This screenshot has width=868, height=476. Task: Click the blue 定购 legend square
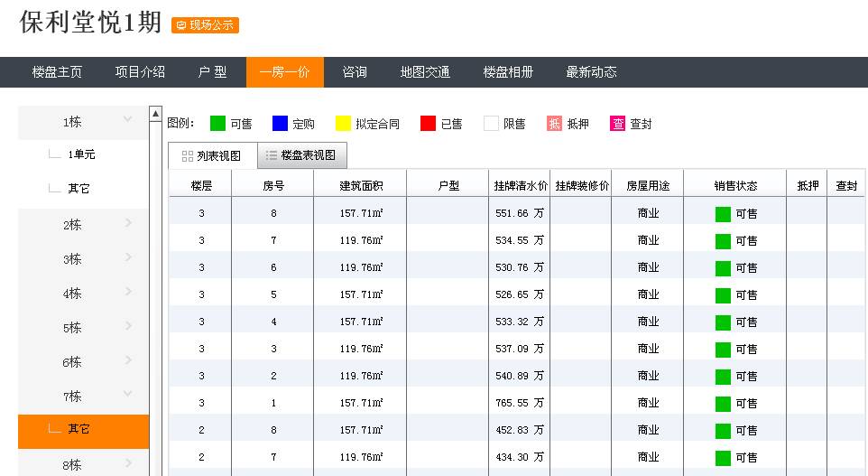280,124
